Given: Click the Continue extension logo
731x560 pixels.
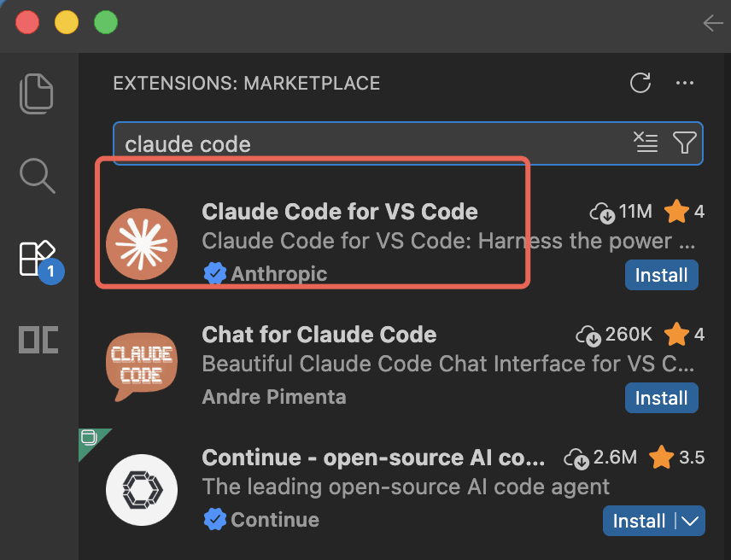Looking at the screenshot, I should click(142, 489).
